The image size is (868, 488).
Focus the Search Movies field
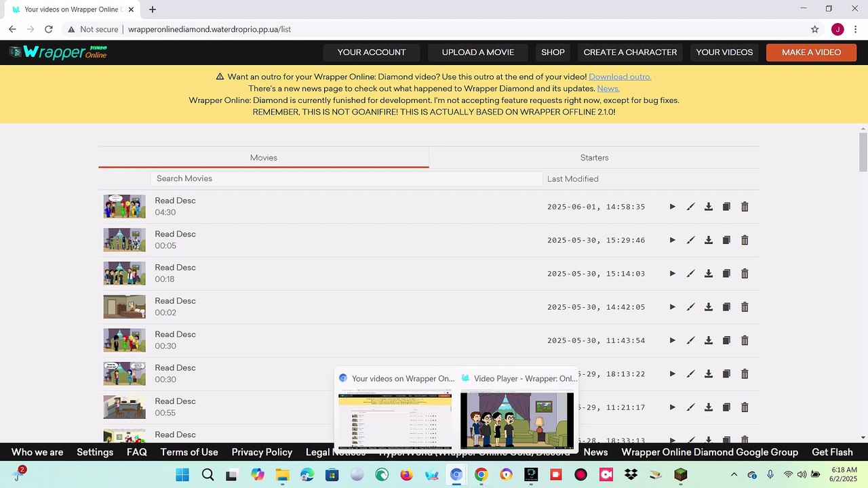pos(347,179)
